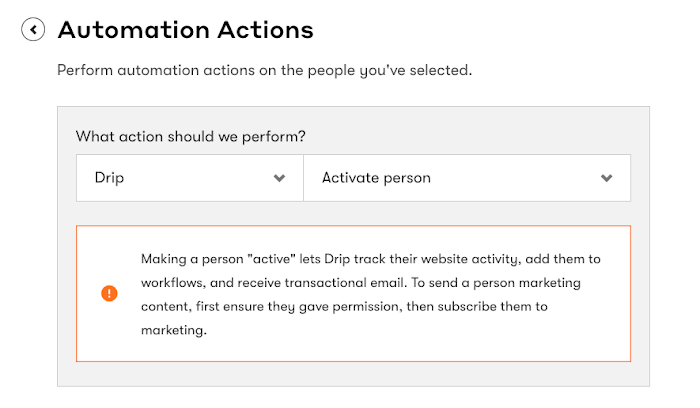Click the chevron arrow beside Drip
Image resolution: width=700 pixels, height=408 pixels.
pyautogui.click(x=279, y=178)
